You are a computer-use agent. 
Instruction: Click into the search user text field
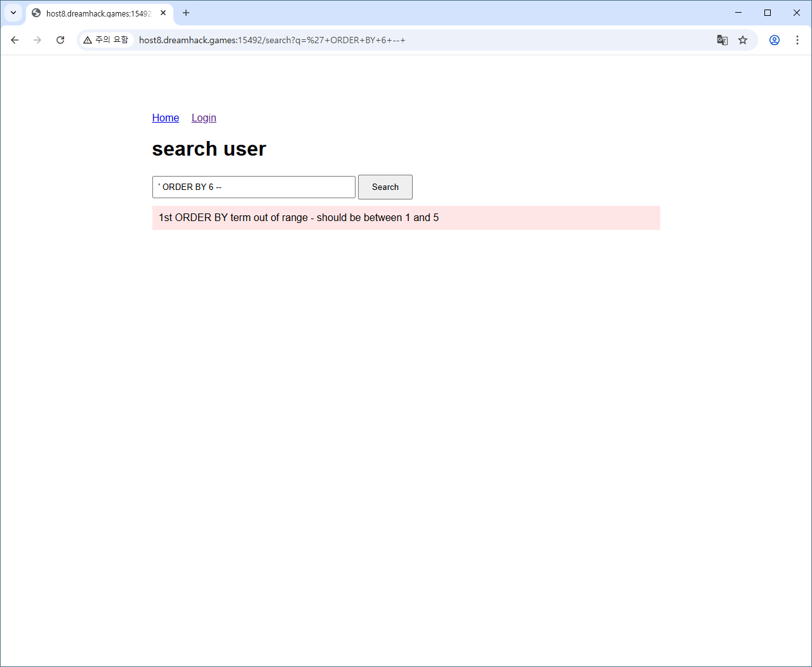pyautogui.click(x=254, y=187)
